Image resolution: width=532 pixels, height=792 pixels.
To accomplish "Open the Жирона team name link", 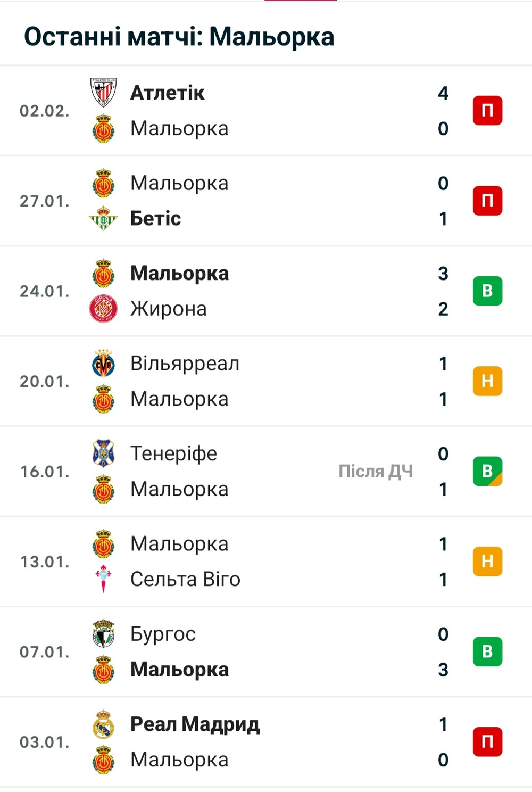I will 169,309.
